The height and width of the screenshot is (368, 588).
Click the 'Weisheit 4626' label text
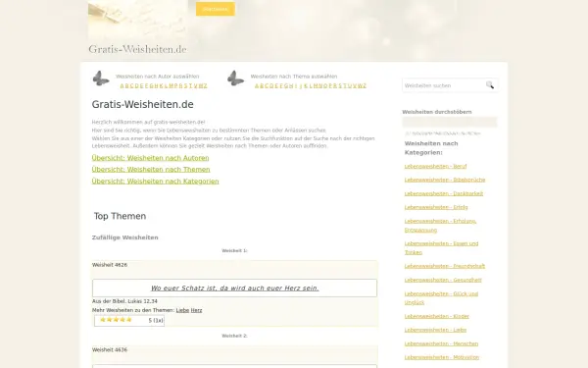click(x=110, y=265)
